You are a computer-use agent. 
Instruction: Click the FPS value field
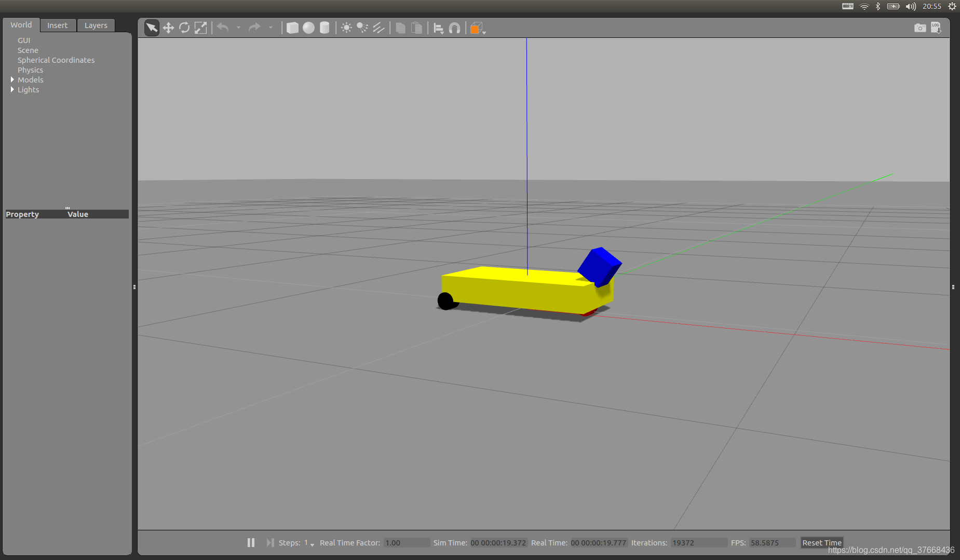coord(772,543)
